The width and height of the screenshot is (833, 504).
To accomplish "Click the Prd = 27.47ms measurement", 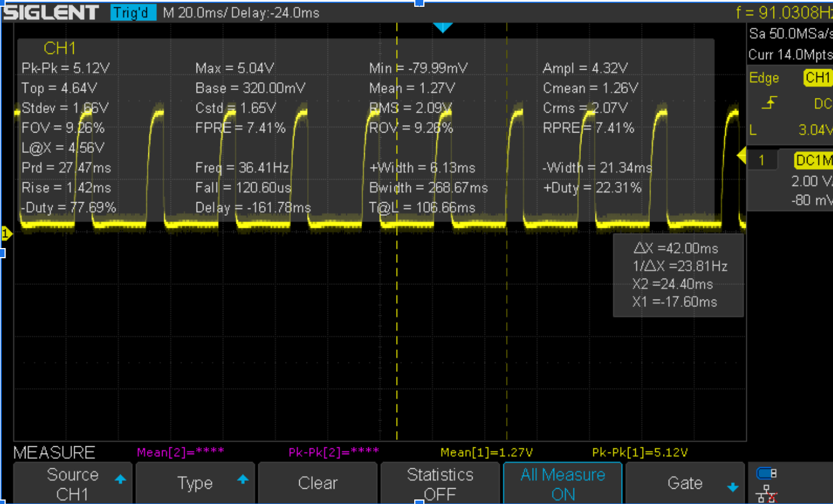I will click(66, 168).
